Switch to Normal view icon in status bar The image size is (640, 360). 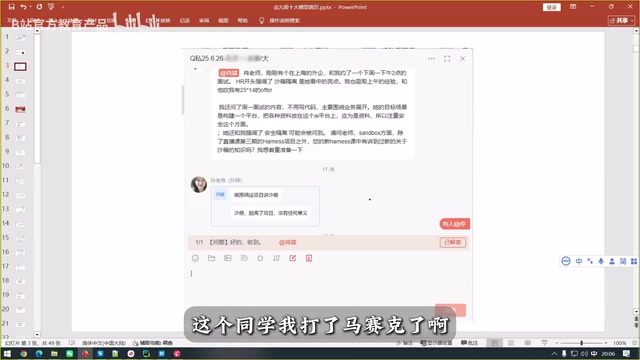point(494,343)
